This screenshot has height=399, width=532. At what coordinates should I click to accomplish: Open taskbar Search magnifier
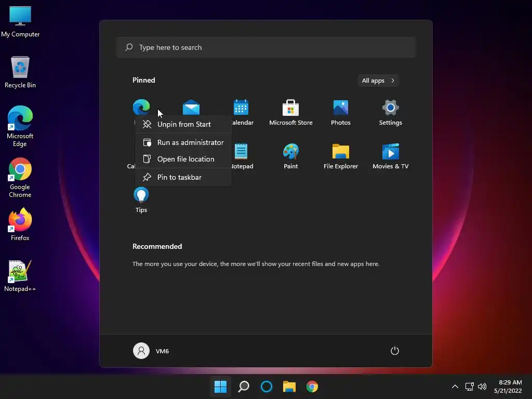tap(244, 387)
